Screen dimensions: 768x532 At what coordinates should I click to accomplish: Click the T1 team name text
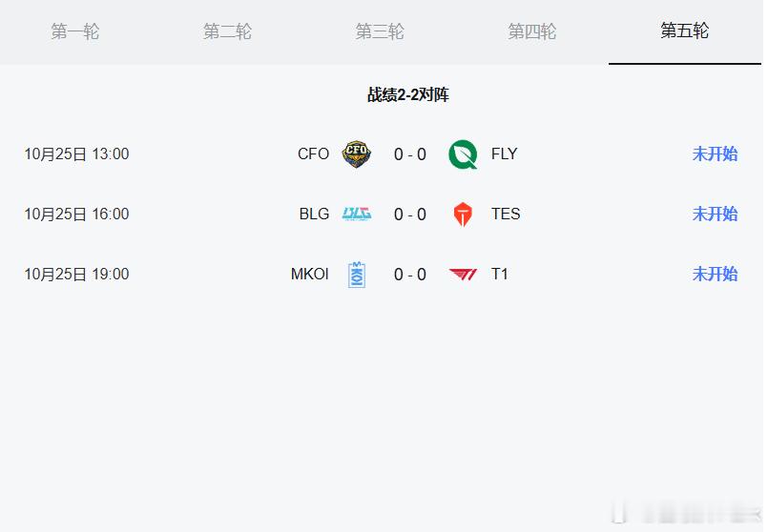500,275
